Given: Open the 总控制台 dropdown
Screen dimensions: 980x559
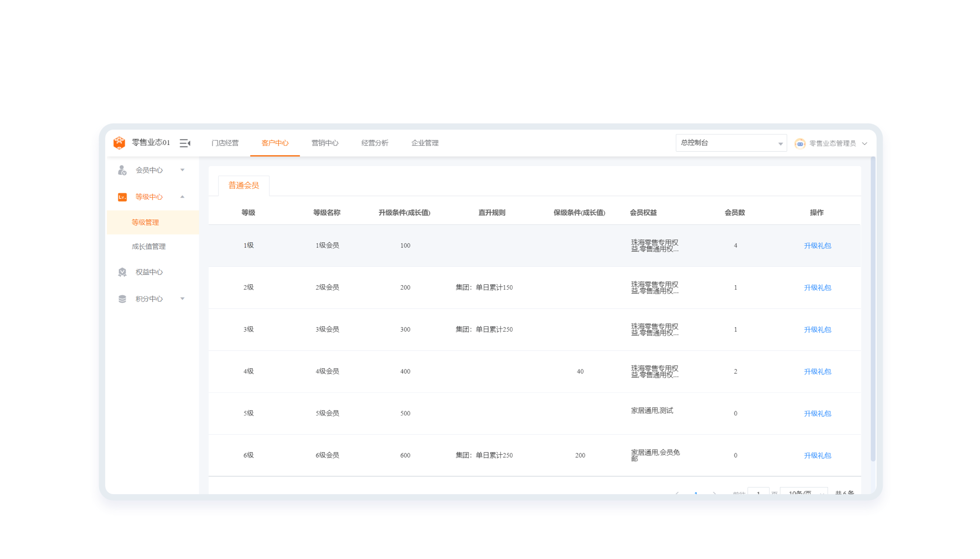Looking at the screenshot, I should (731, 143).
